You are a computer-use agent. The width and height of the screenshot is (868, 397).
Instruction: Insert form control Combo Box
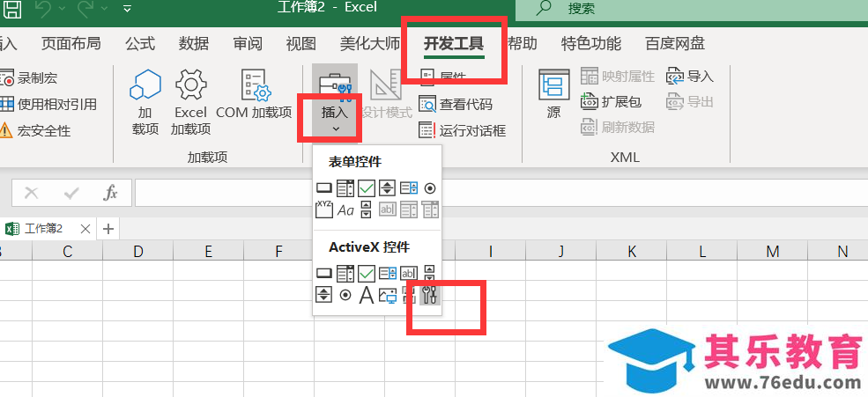click(x=345, y=188)
